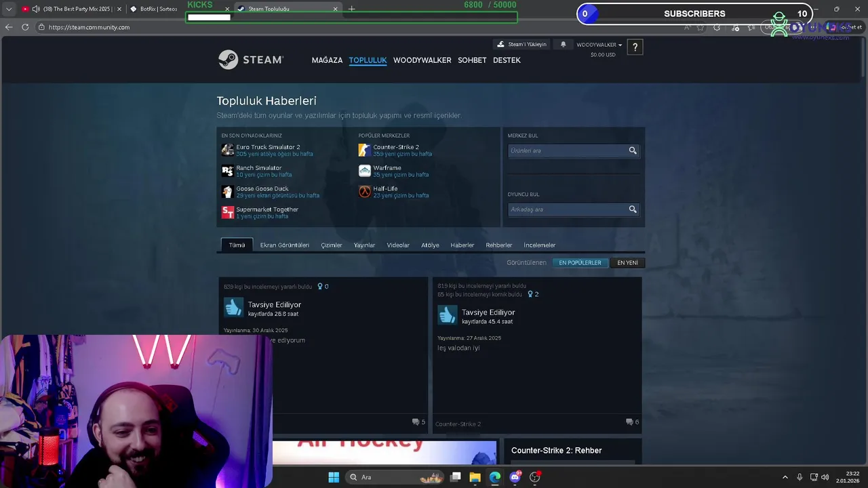This screenshot has width=868, height=488.
Task: Open File Explorer from the taskbar
Action: (x=475, y=477)
